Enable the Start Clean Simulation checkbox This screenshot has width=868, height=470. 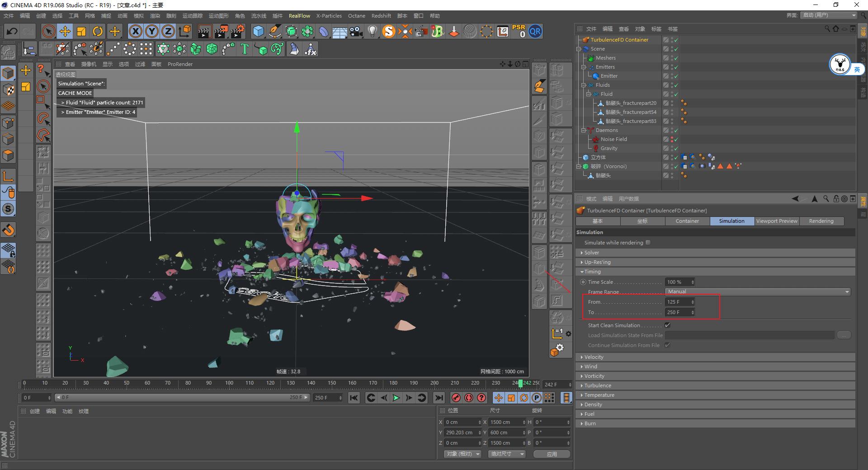click(667, 325)
